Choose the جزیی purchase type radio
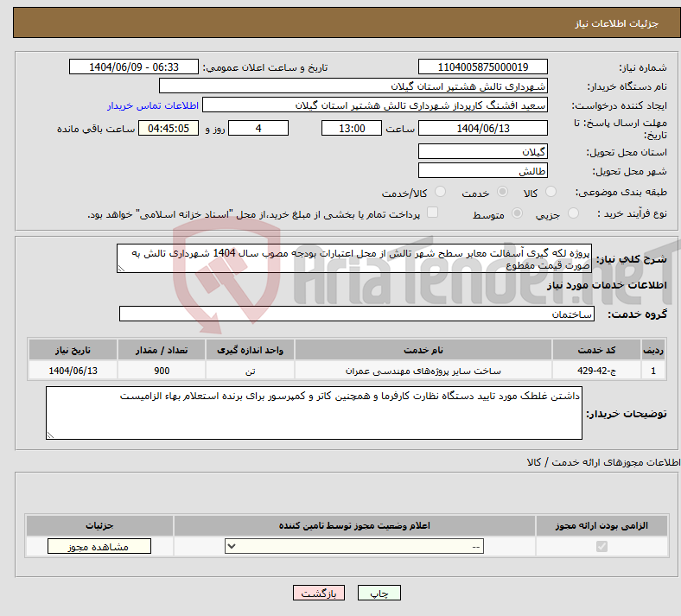Image resolution: width=681 pixels, height=616 pixels. click(573, 213)
